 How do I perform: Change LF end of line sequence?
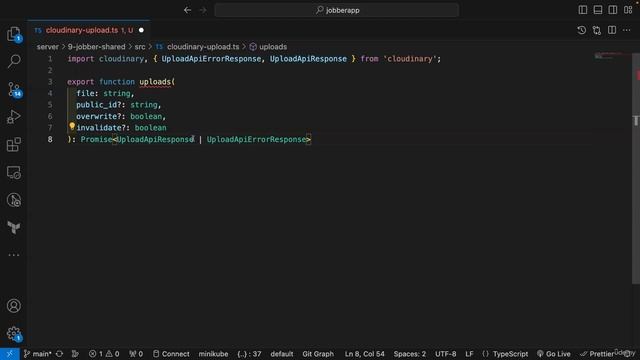pyautogui.click(x=469, y=354)
